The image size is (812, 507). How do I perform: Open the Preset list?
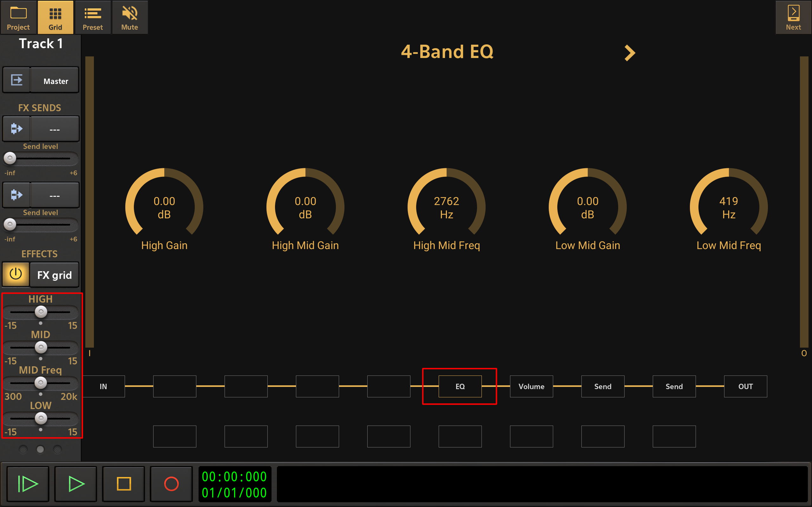[93, 17]
